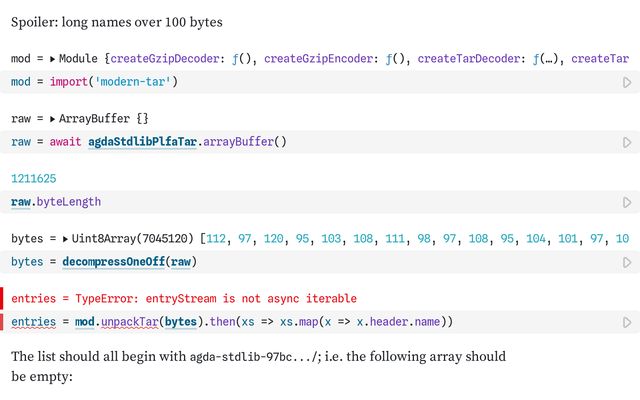Click inside the import('modern-tar') code cell
Screen dimensions: 640x400
tap(320, 82)
